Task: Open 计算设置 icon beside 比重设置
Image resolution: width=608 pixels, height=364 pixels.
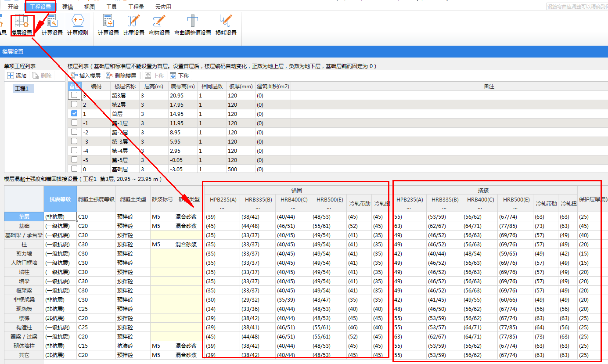Action: (108, 25)
